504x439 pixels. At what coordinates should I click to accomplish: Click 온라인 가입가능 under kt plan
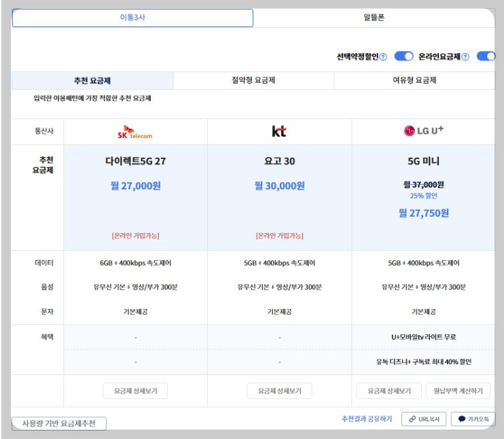click(x=279, y=236)
